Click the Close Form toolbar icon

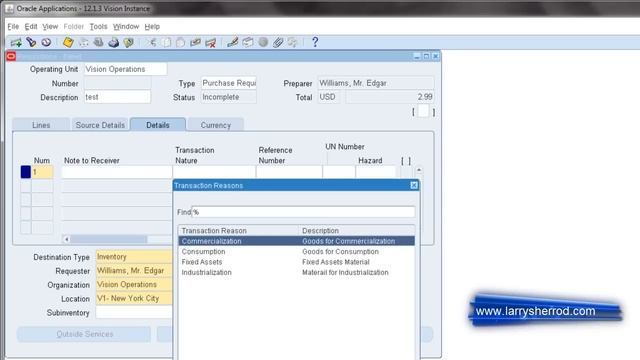click(x=129, y=42)
